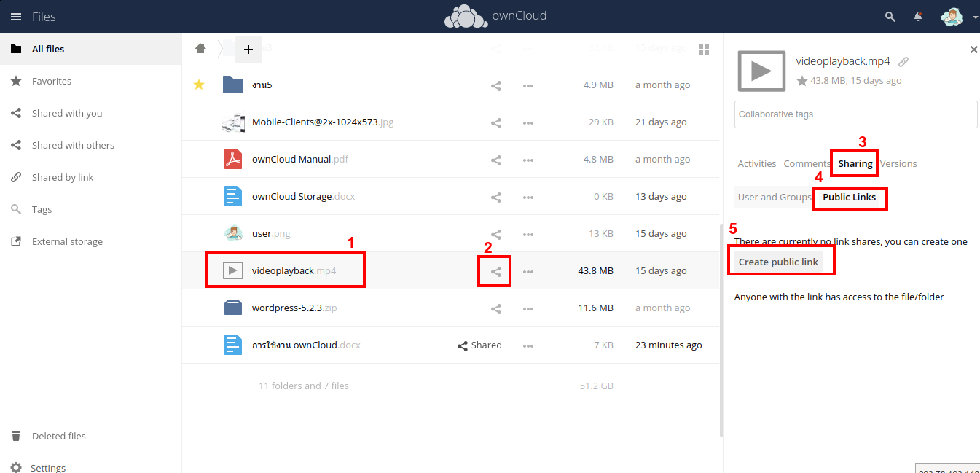The width and height of the screenshot is (980, 473).
Task: Copy private link icon next to videoplayback.mp4 title
Action: (903, 62)
